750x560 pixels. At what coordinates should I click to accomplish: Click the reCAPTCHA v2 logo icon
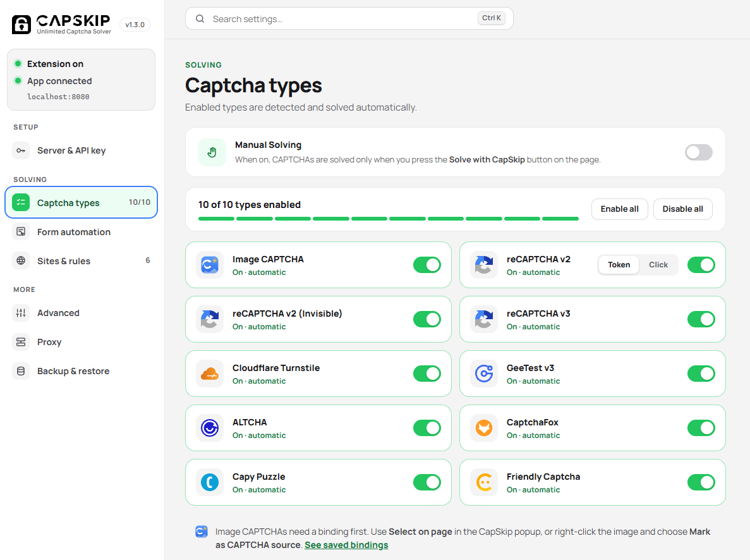pyautogui.click(x=484, y=265)
